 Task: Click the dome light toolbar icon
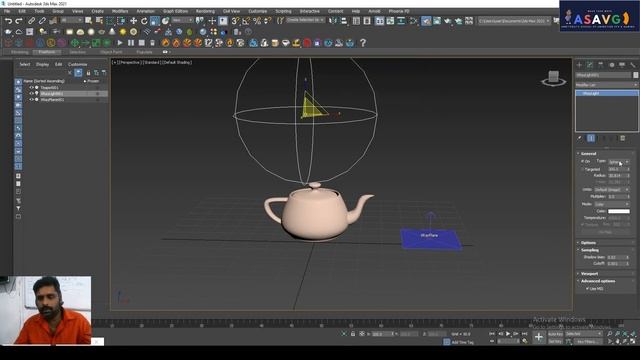pos(80,31)
